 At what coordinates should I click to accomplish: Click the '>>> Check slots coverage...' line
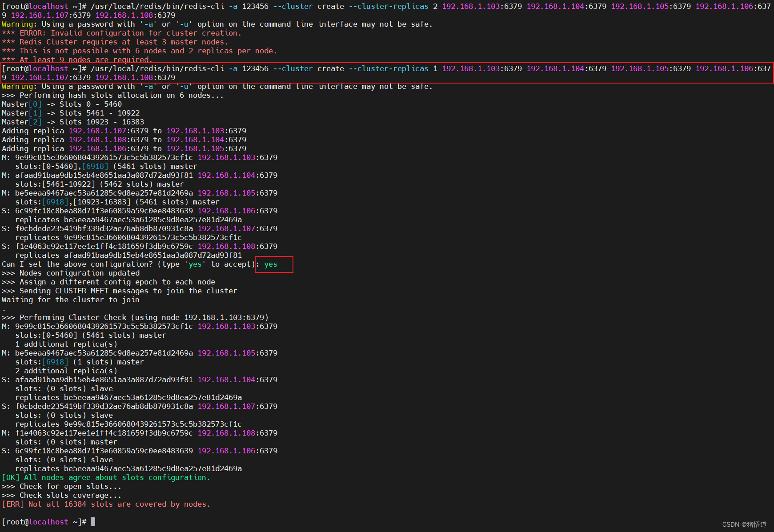62,495
